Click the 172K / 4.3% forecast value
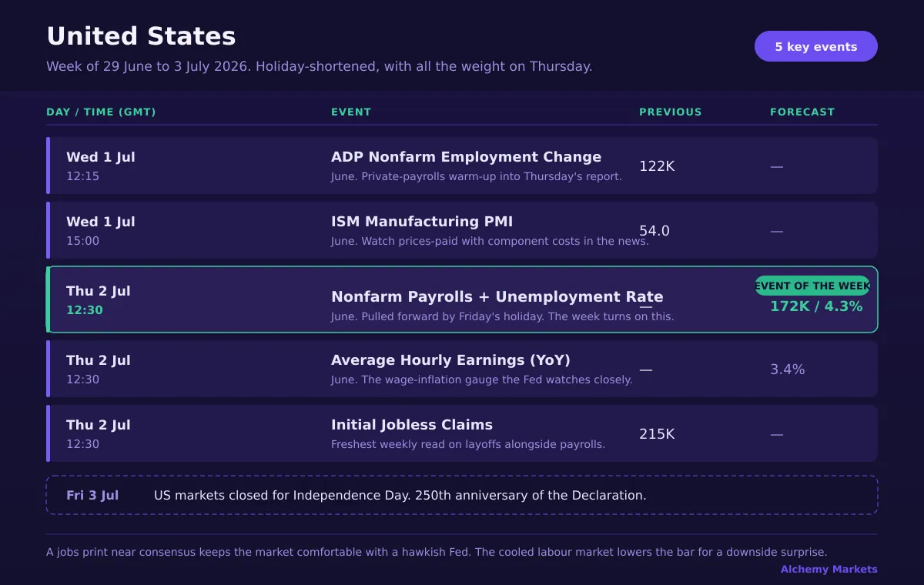924x585 pixels. (816, 306)
